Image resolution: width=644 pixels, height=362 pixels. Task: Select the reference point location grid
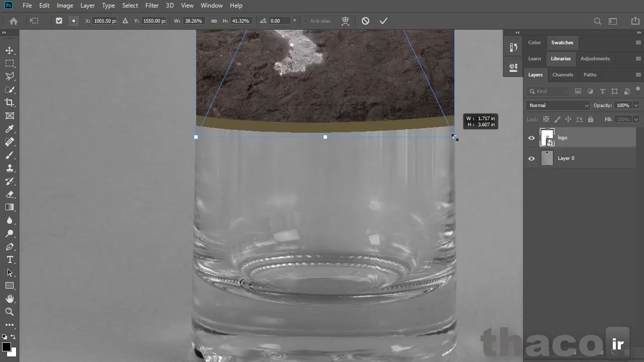(x=73, y=21)
